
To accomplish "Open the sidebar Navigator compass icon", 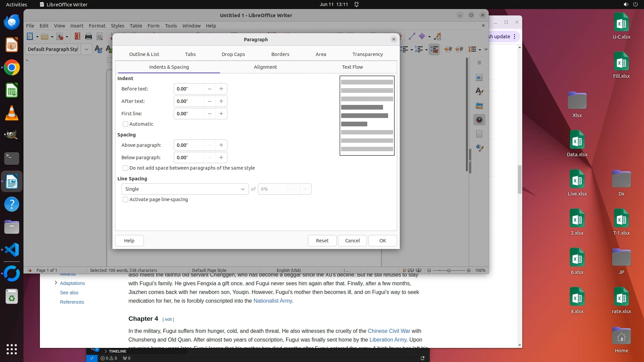I will pos(479,120).
